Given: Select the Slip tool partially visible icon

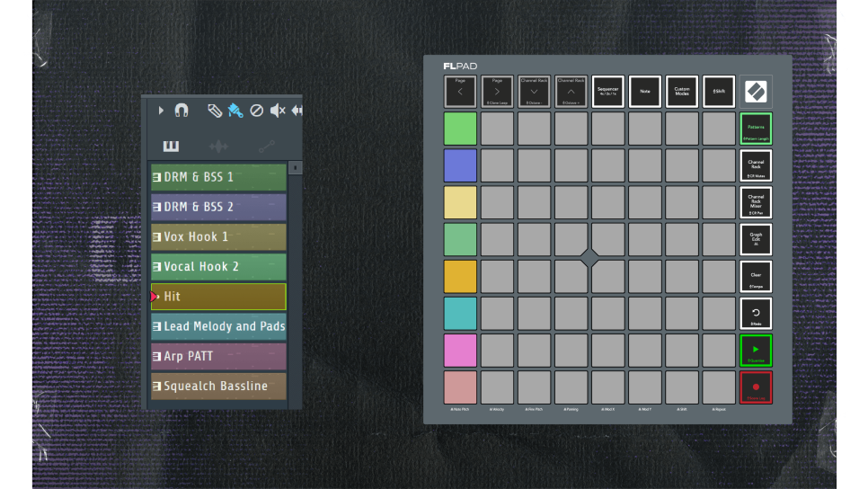Looking at the screenshot, I should click(x=297, y=111).
